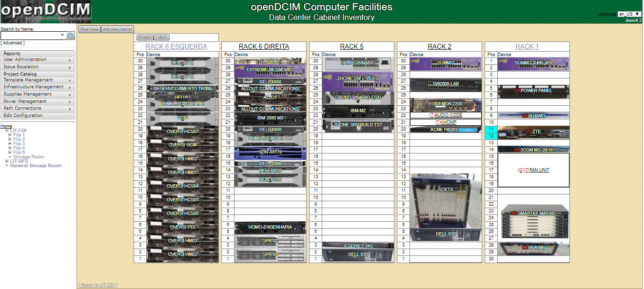This screenshot has height=289, width=644.
Task: Click the openDCIM logo
Action: pos(46,12)
